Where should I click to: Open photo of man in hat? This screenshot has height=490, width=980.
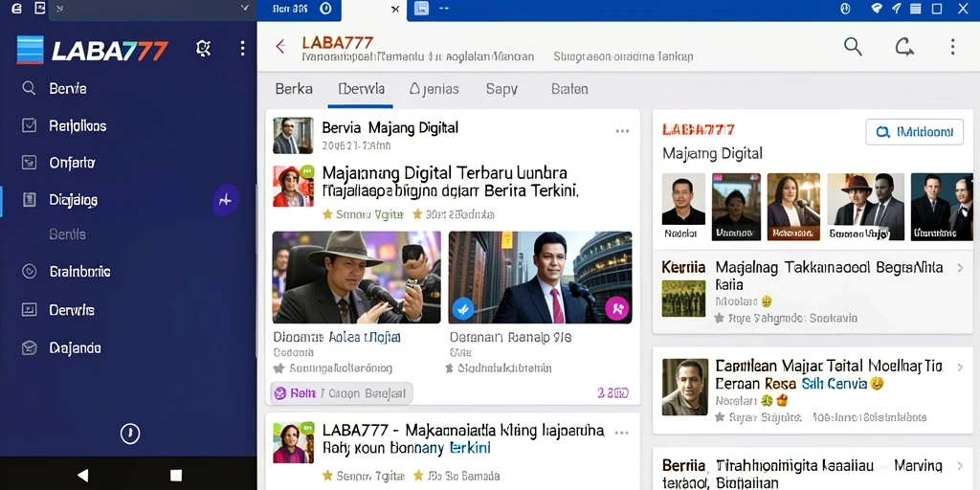click(356, 277)
